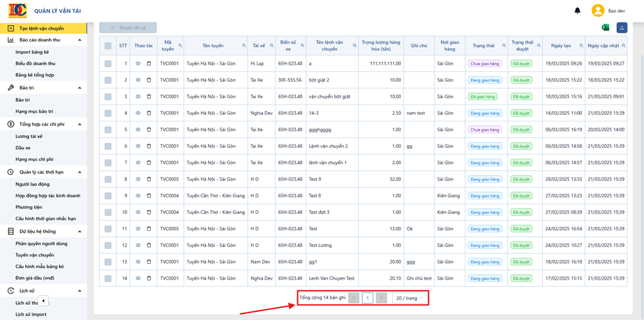View details of row 1 eye icon

tap(138, 63)
